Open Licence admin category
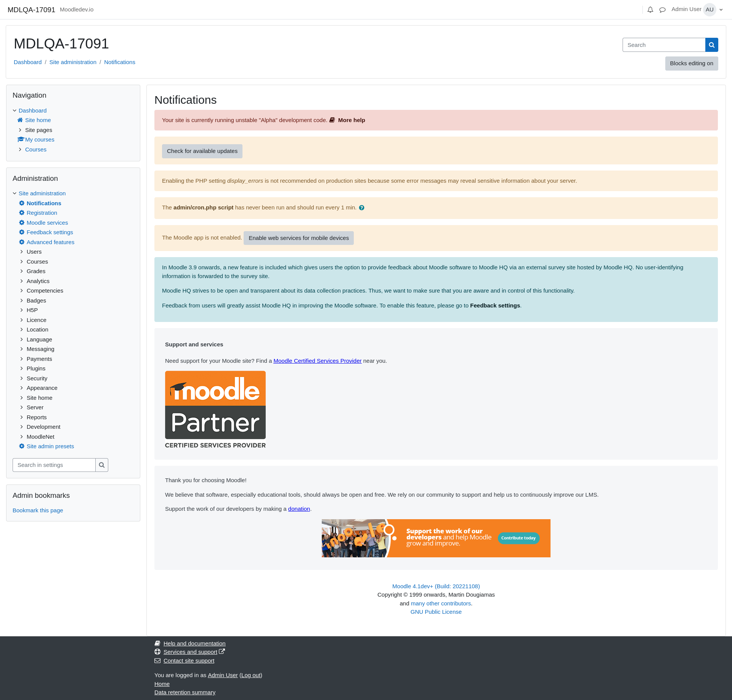This screenshot has height=700, width=732. [x=37, y=320]
